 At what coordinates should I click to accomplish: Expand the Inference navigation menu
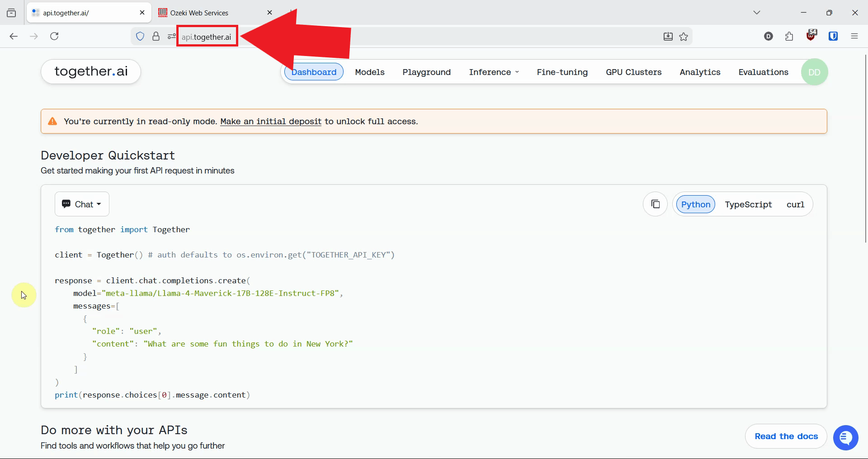[494, 72]
